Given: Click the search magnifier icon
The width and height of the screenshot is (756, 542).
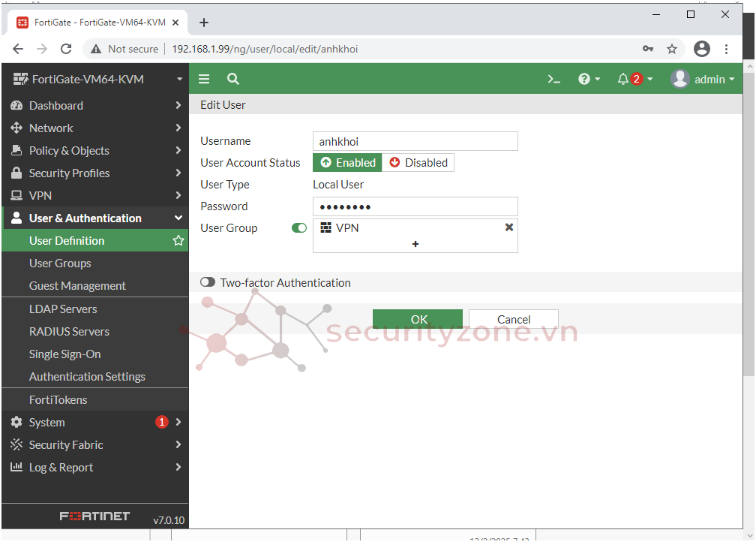Looking at the screenshot, I should (x=233, y=79).
